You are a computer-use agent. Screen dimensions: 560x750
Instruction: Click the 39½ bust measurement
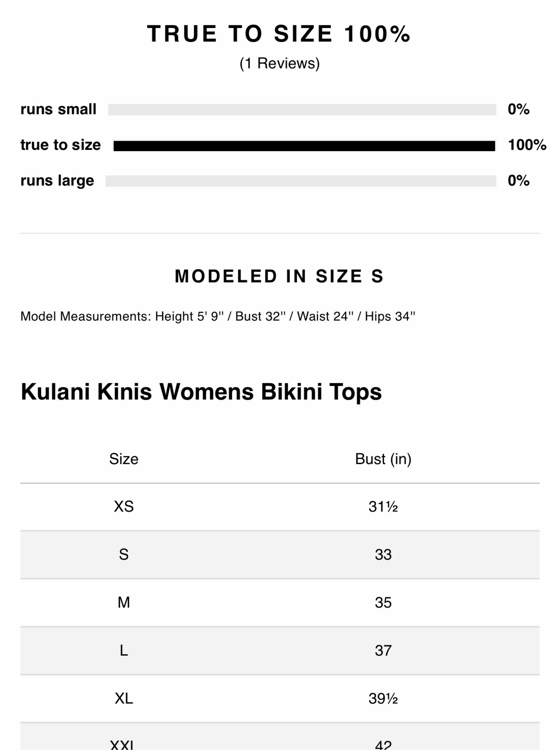[383, 699]
